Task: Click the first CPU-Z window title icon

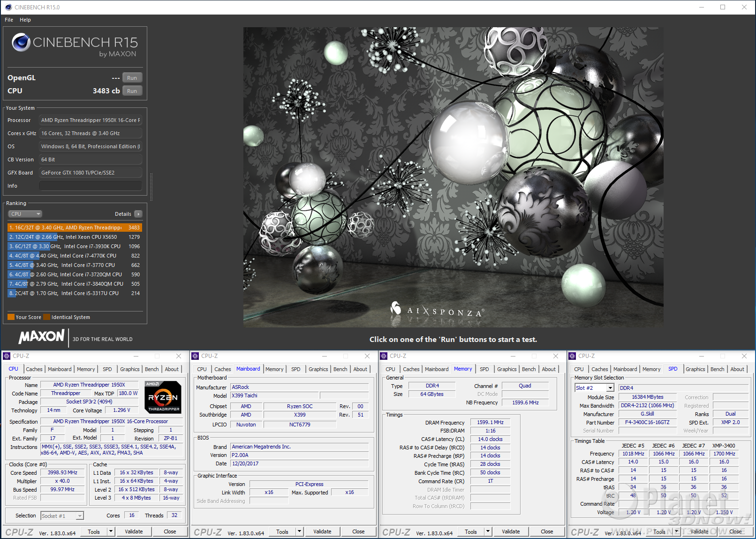Action: [x=7, y=356]
